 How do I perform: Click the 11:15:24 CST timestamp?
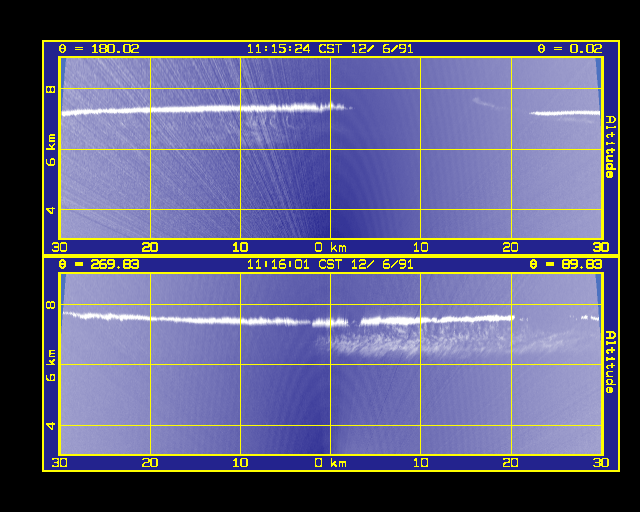pos(330,49)
